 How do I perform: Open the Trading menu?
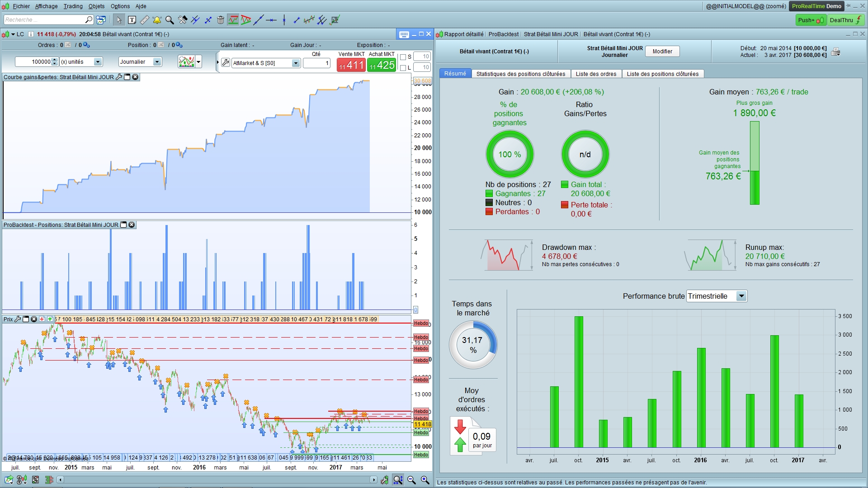click(x=73, y=6)
